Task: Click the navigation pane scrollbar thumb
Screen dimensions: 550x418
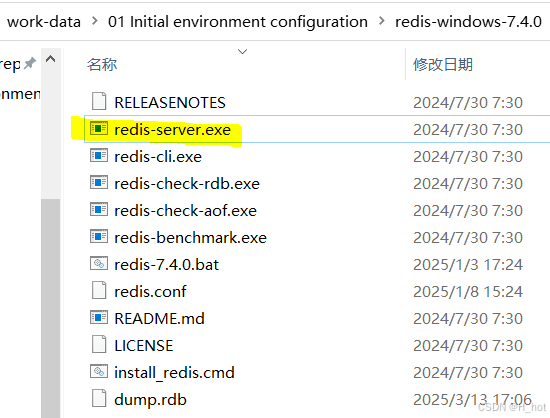Action: (51, 308)
